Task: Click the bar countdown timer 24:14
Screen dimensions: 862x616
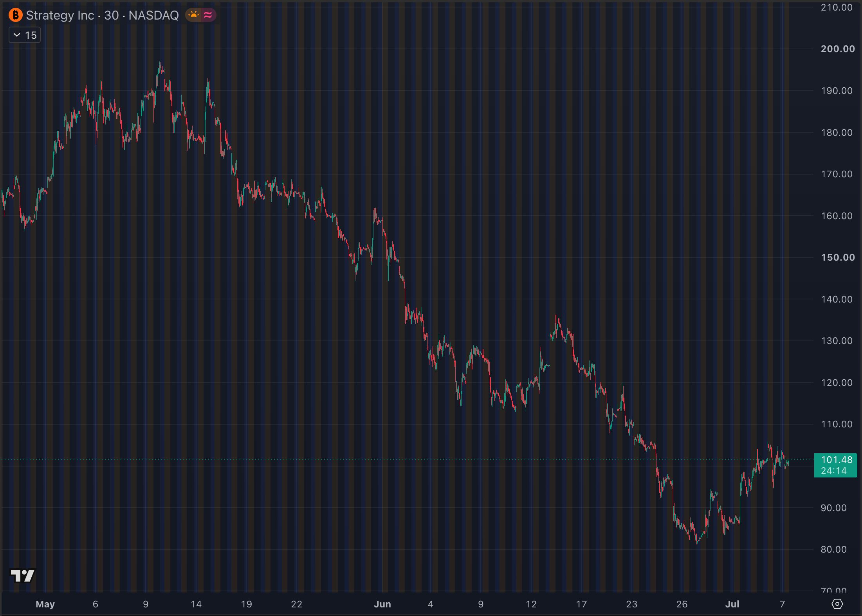Action: point(834,471)
